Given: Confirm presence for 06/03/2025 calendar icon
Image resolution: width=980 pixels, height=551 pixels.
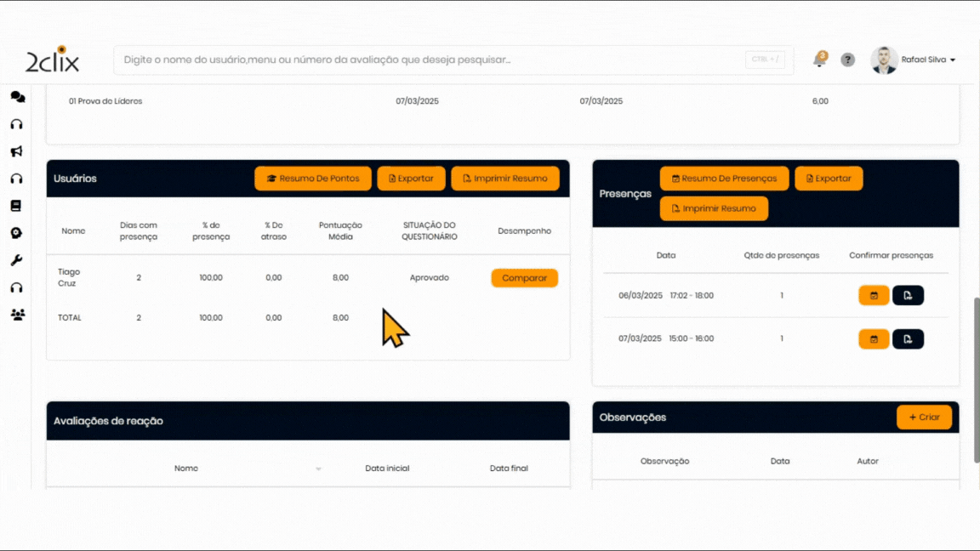Looking at the screenshot, I should coord(874,296).
